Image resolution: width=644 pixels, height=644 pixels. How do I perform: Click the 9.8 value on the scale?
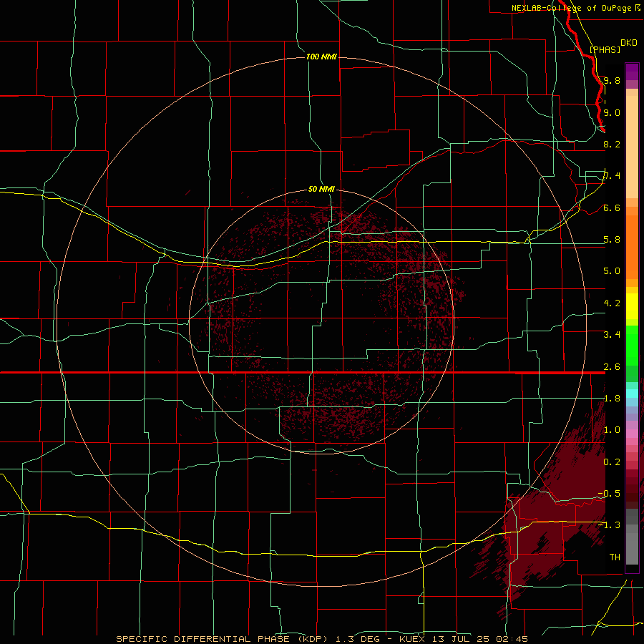(612, 80)
